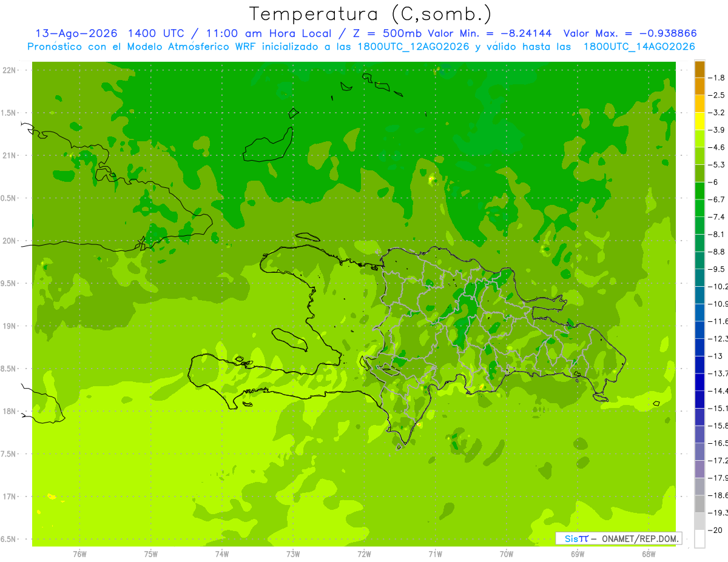Click the '-5.3' colorbar label
This screenshot has height=562, width=728.
(716, 165)
